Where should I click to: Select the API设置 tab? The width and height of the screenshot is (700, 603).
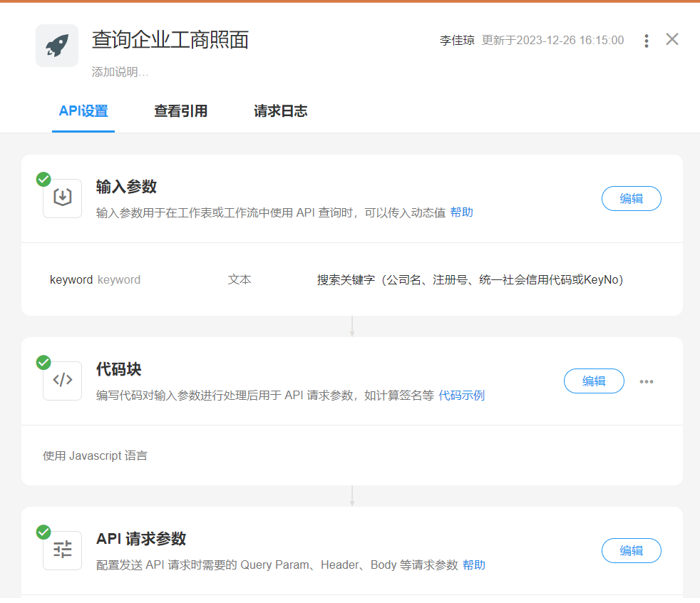click(83, 111)
